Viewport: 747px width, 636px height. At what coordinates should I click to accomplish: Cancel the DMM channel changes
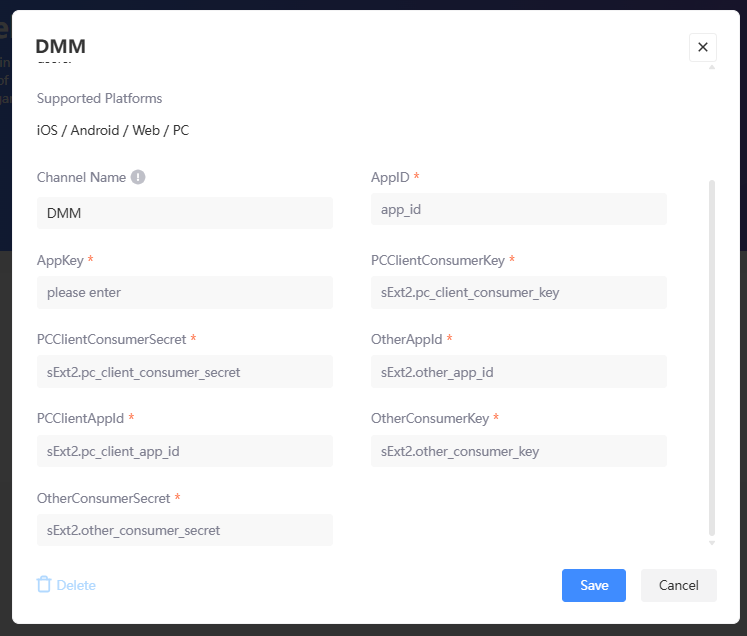coord(678,585)
